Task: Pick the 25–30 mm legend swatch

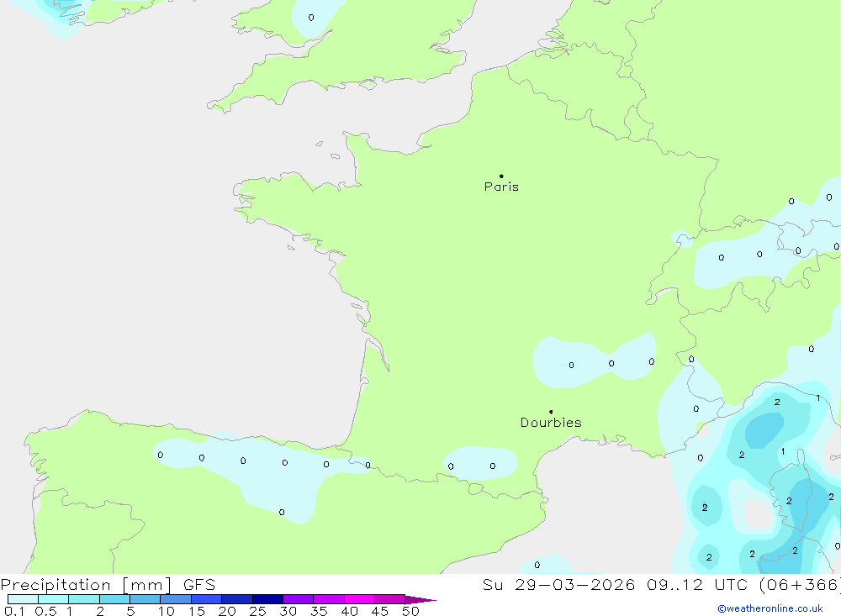Action: (267, 599)
